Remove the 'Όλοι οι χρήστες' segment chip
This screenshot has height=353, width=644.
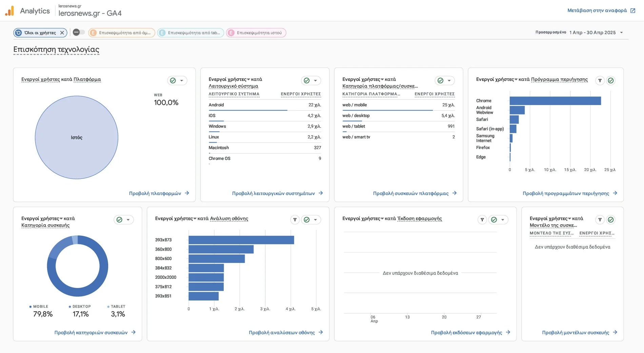(x=62, y=33)
